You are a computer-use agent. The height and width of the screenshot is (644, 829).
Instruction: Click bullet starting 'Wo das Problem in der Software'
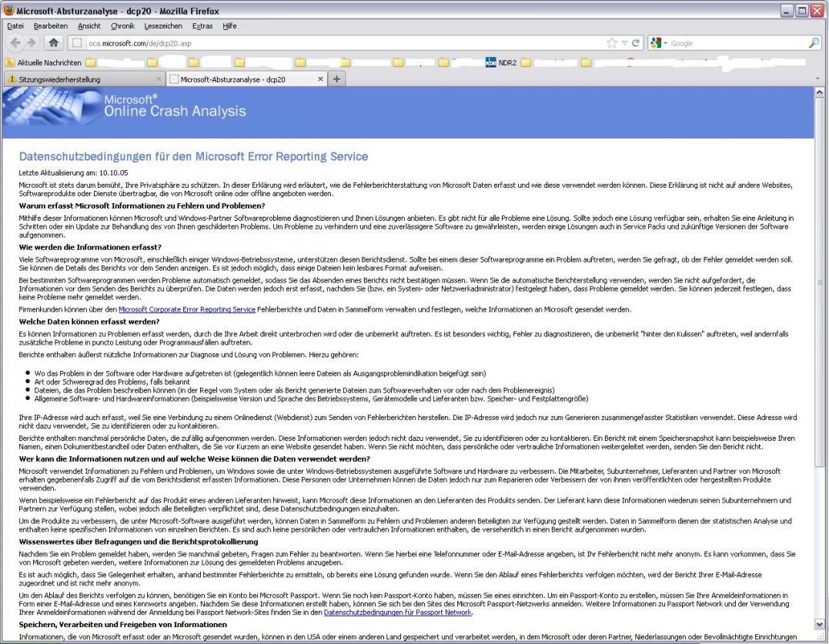tap(260, 373)
